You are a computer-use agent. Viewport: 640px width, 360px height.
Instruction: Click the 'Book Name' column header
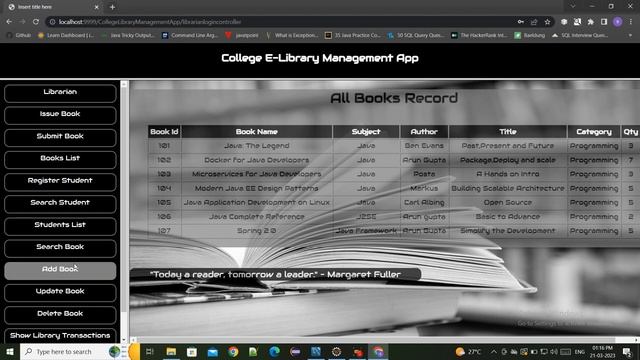point(257,131)
